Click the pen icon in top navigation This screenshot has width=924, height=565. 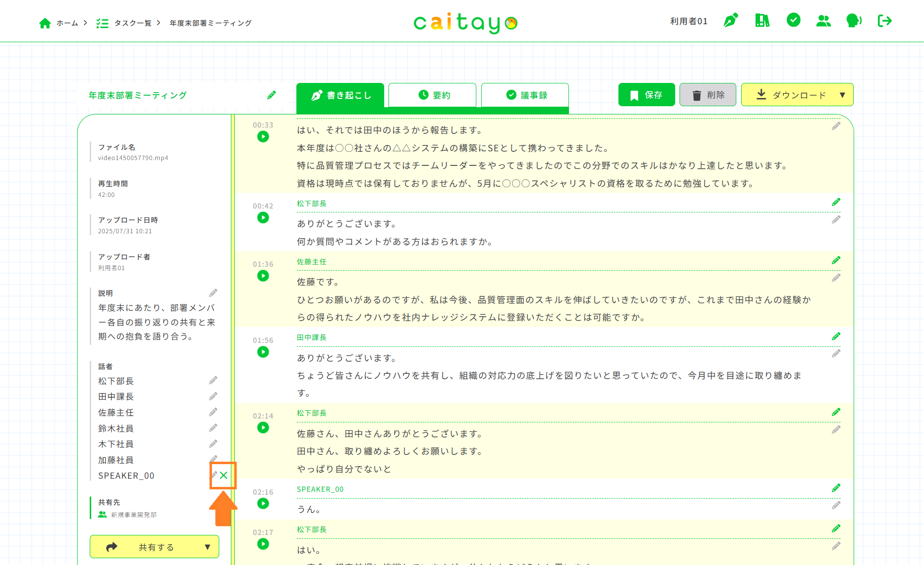[730, 21]
